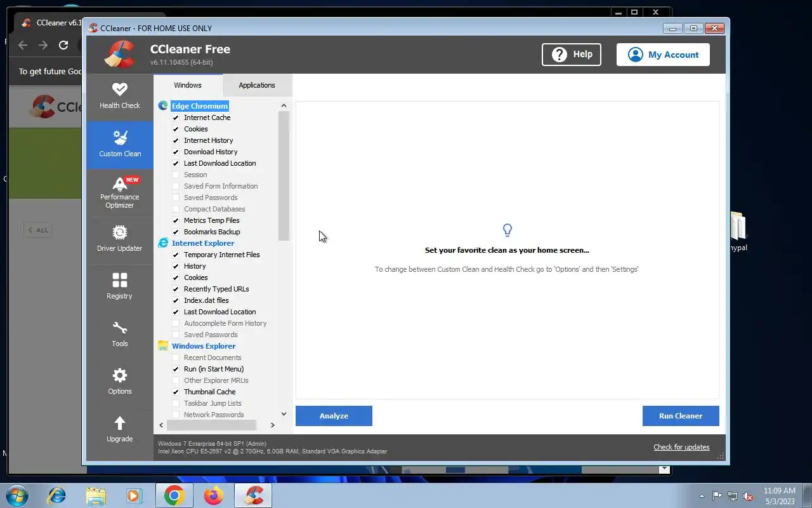Uncheck Temporary Internet Files

(176, 255)
